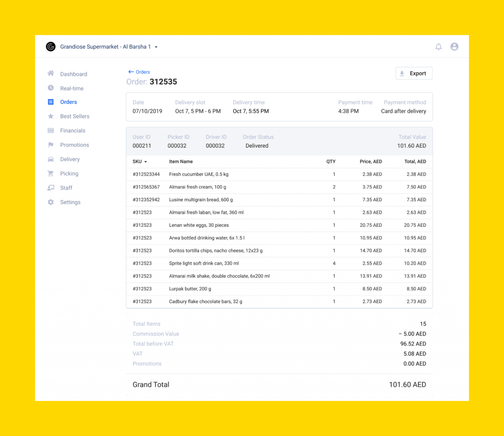Click the Commission Value – 5.00 AED
Viewport: 504px width, 436px height.
tap(412, 334)
